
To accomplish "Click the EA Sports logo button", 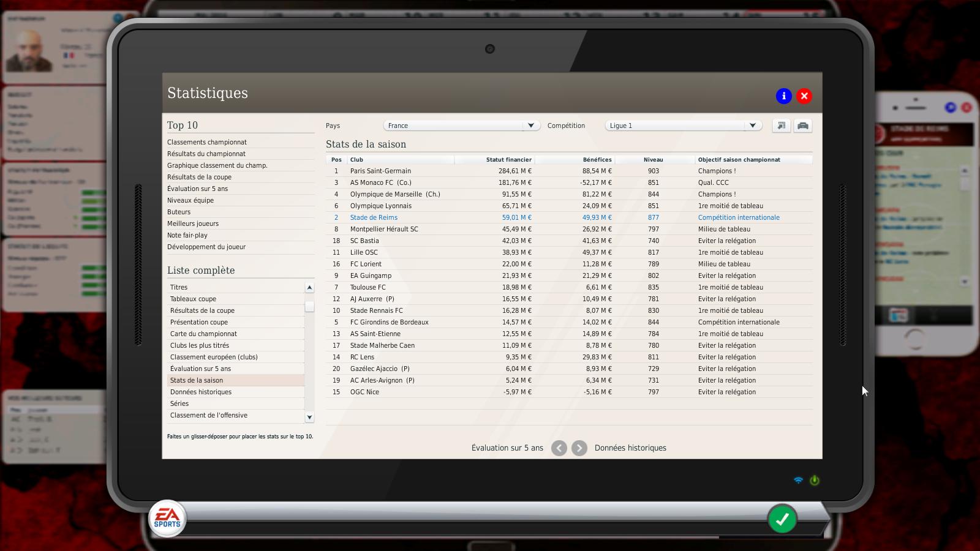I will click(167, 519).
